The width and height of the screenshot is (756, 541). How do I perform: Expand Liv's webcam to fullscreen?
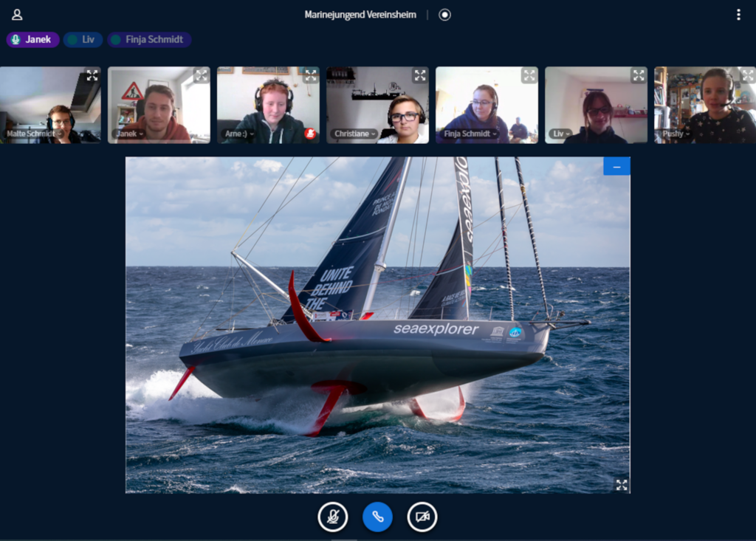click(639, 75)
